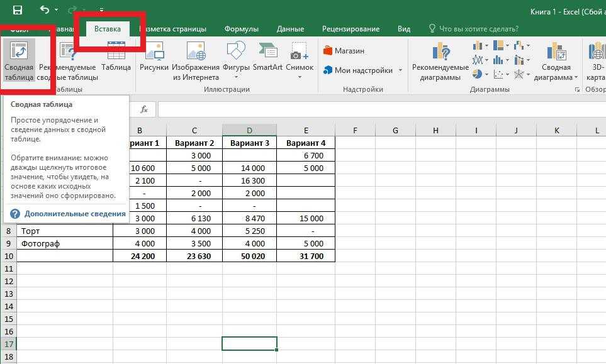Select the cell containing Фотограф
Image resolution: width=606 pixels, height=364 pixels.
pos(65,243)
